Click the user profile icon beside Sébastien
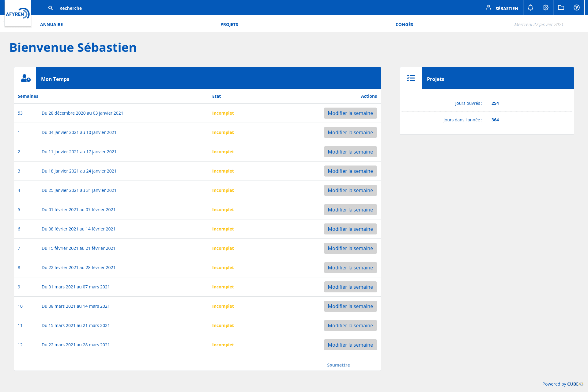The width and height of the screenshot is (588, 392). point(488,8)
